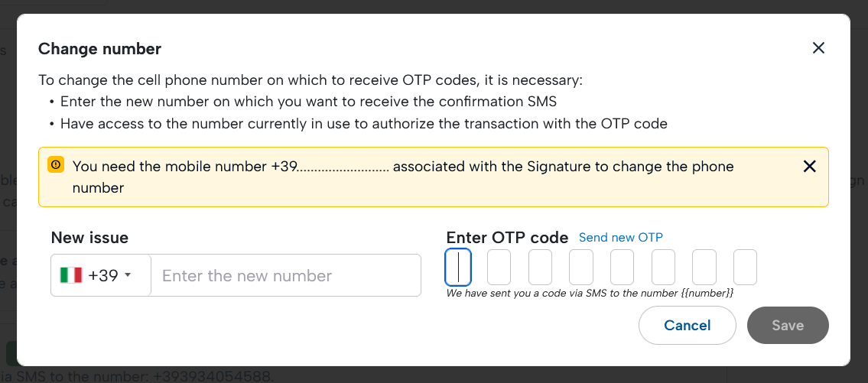Focus the 'Enter the new number' field
This screenshot has height=383, width=868.
pos(286,275)
